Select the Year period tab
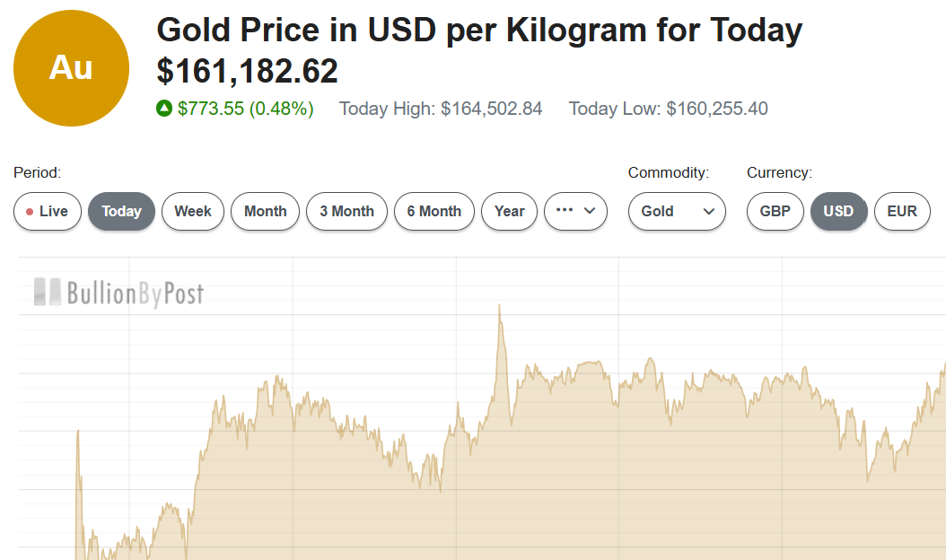 pyautogui.click(x=509, y=211)
